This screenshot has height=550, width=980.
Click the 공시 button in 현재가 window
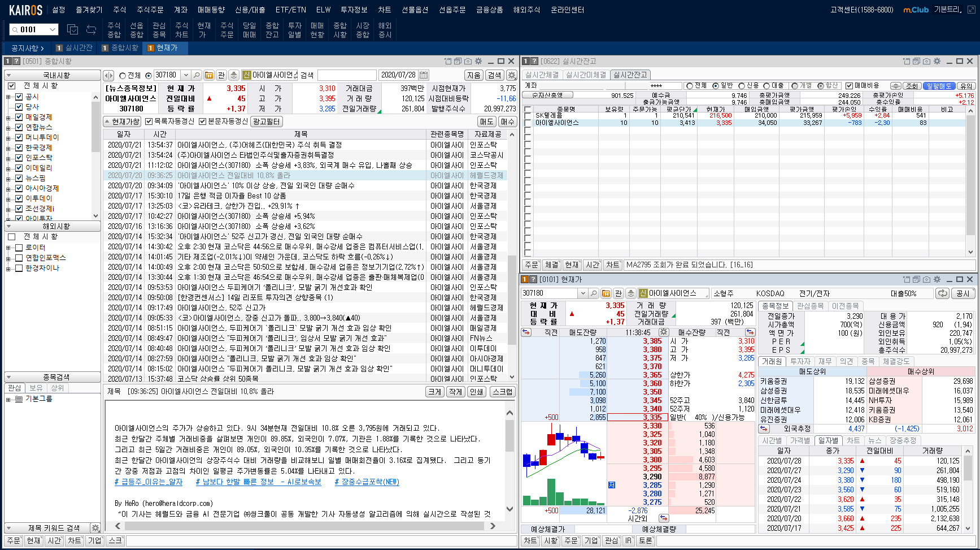[962, 293]
